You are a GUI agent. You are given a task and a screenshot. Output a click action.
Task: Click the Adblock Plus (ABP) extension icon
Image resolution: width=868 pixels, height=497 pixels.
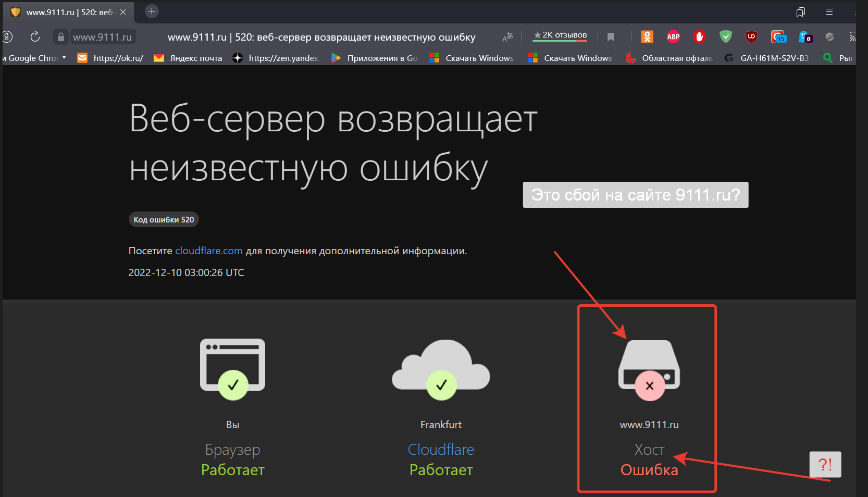pos(673,36)
